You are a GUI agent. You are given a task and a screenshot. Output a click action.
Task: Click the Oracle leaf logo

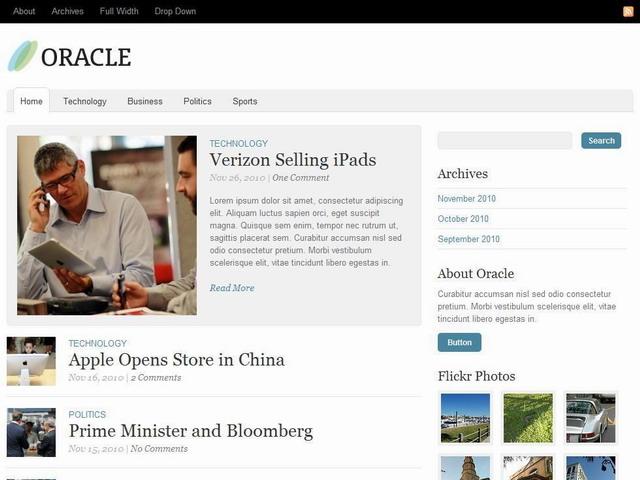(x=23, y=56)
